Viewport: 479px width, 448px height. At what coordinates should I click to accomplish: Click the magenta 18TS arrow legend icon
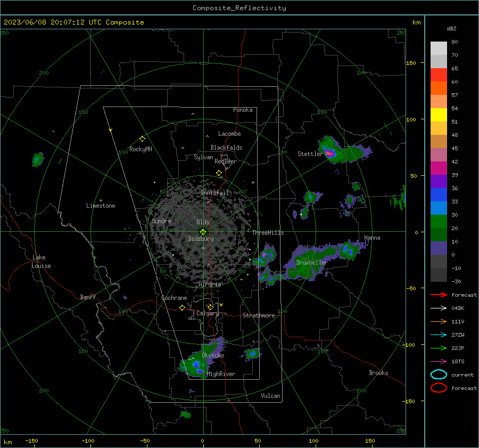click(x=439, y=361)
